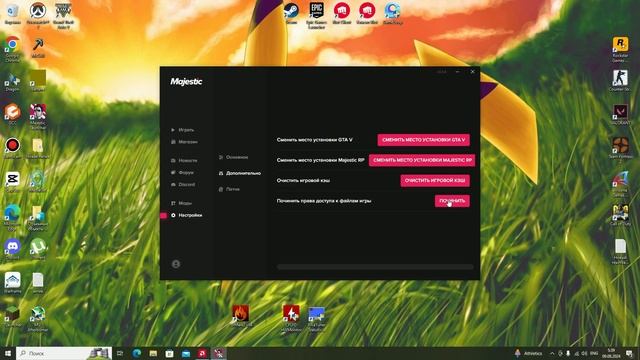Select the Microsoft Edge desktop icon
Screen dimensions: 640x360
pyautogui.click(x=12, y=217)
